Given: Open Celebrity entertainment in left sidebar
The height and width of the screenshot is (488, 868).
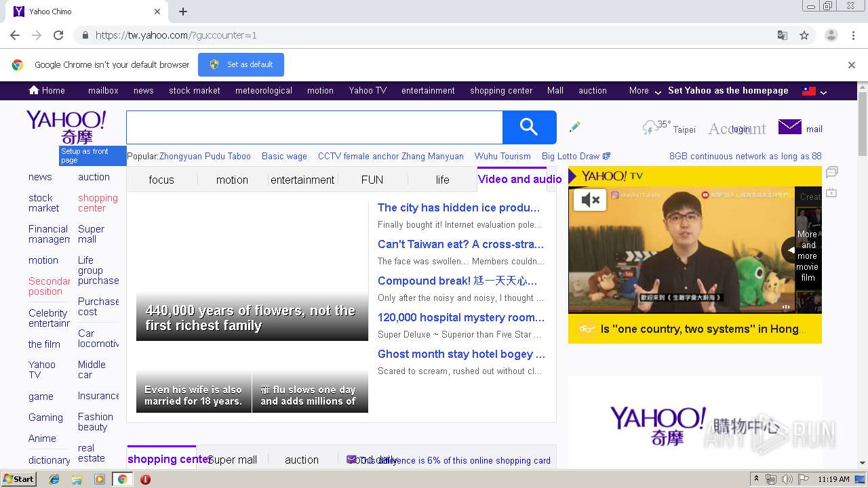Looking at the screenshot, I should pos(49,318).
